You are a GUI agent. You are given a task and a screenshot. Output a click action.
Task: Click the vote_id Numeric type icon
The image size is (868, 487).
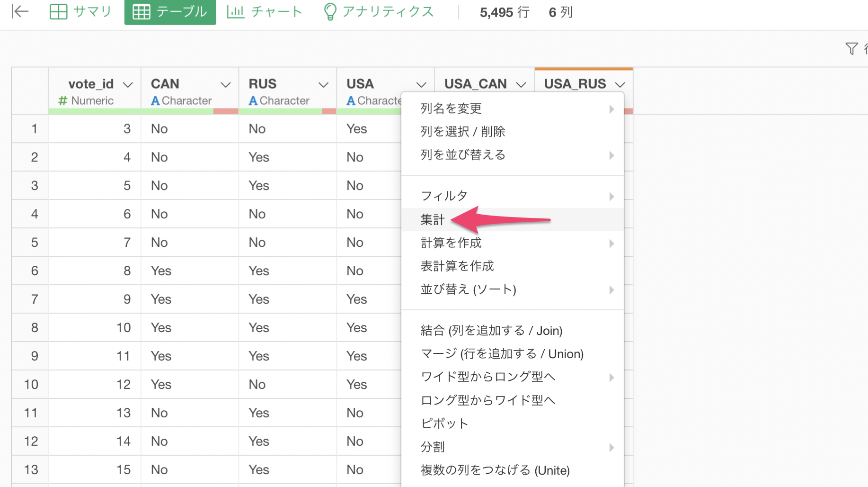click(62, 101)
